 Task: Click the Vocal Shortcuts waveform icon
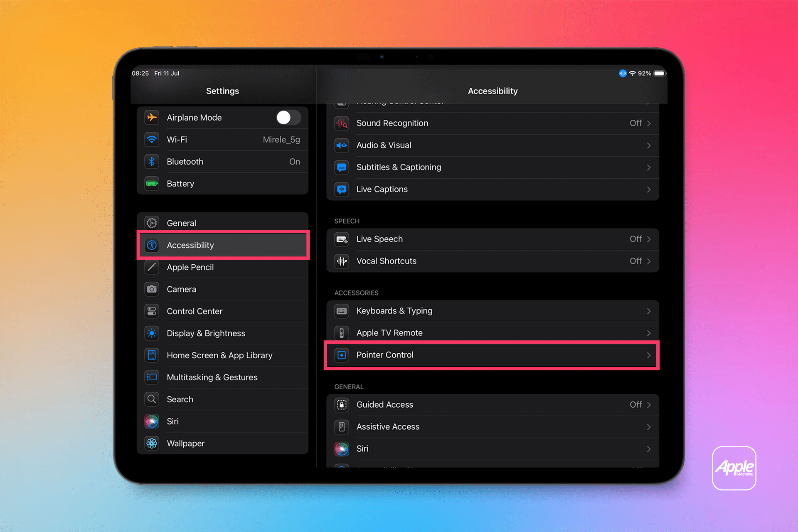(x=342, y=261)
